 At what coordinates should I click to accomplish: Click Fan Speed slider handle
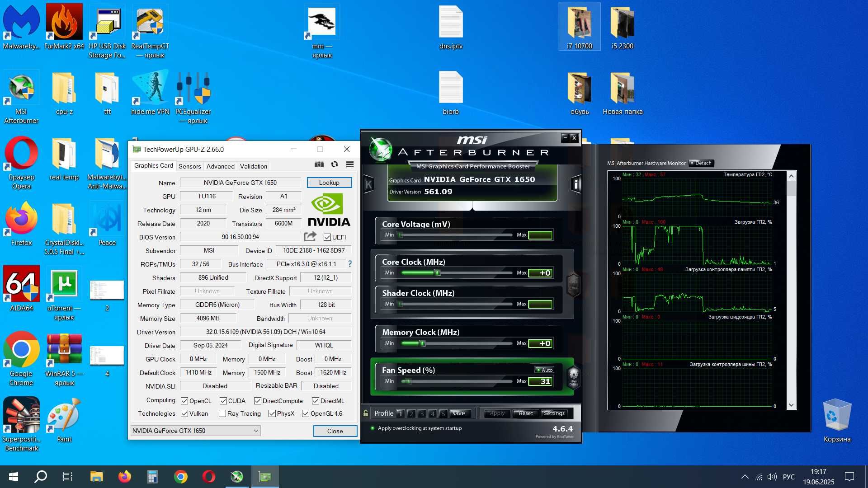click(x=409, y=381)
